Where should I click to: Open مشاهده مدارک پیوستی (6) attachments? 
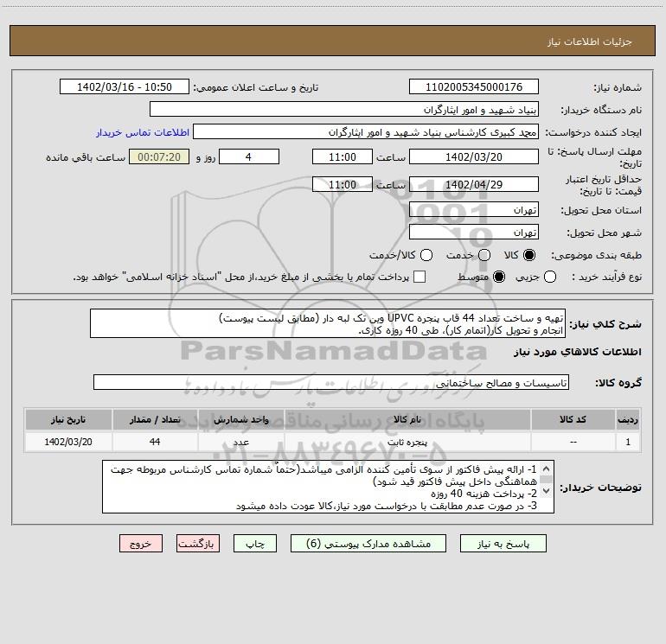(x=368, y=544)
